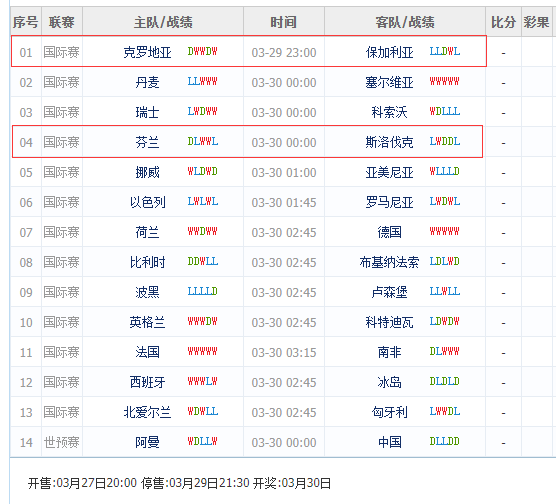Image resolution: width=556 pixels, height=504 pixels.
Task: Open the 中国 away team link
Action: (389, 442)
